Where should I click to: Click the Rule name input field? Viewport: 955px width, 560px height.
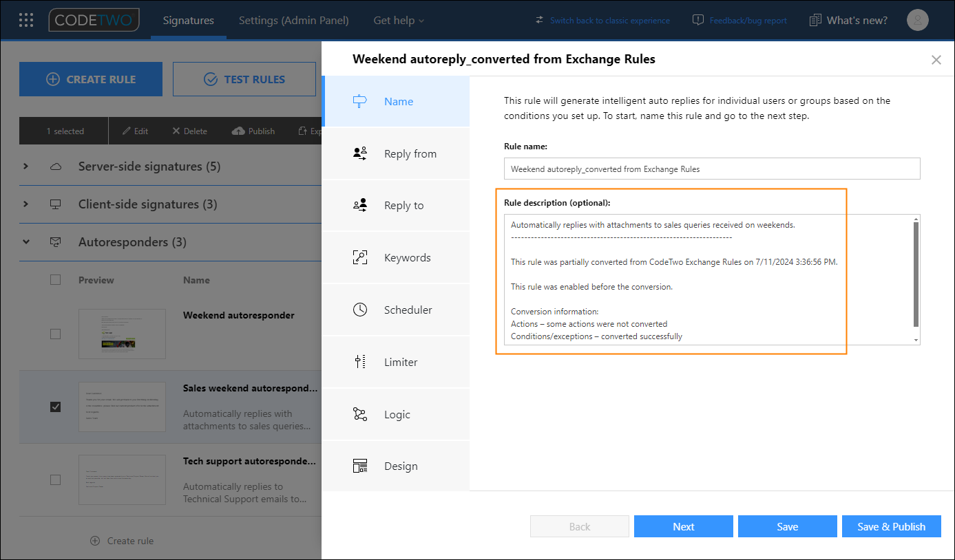coord(712,169)
